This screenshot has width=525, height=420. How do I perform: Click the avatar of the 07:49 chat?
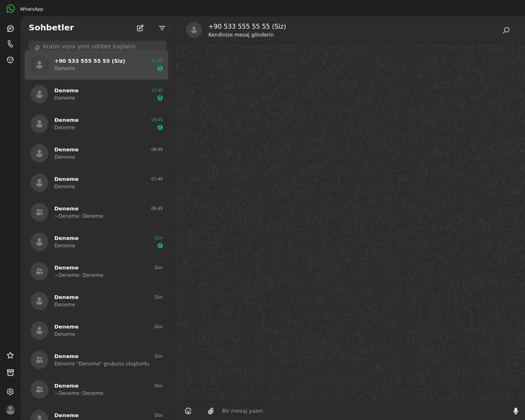[x=39, y=183]
